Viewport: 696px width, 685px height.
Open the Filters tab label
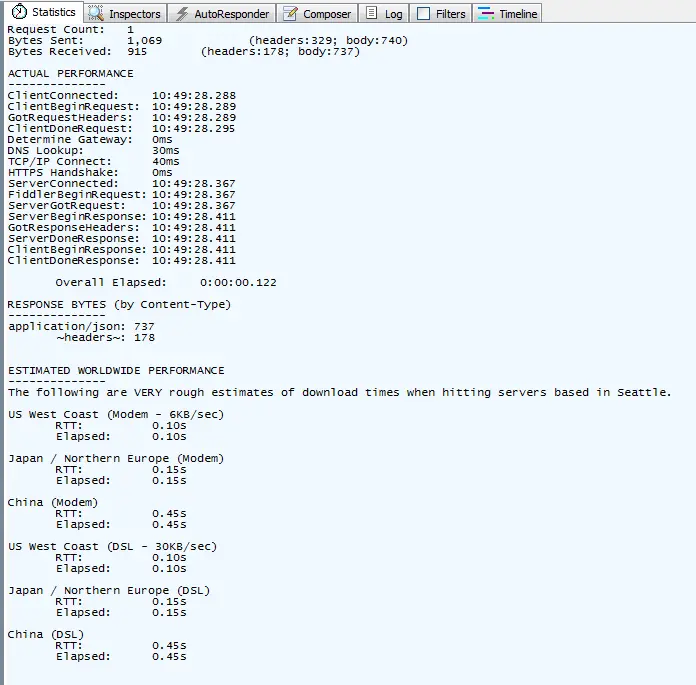tap(450, 14)
